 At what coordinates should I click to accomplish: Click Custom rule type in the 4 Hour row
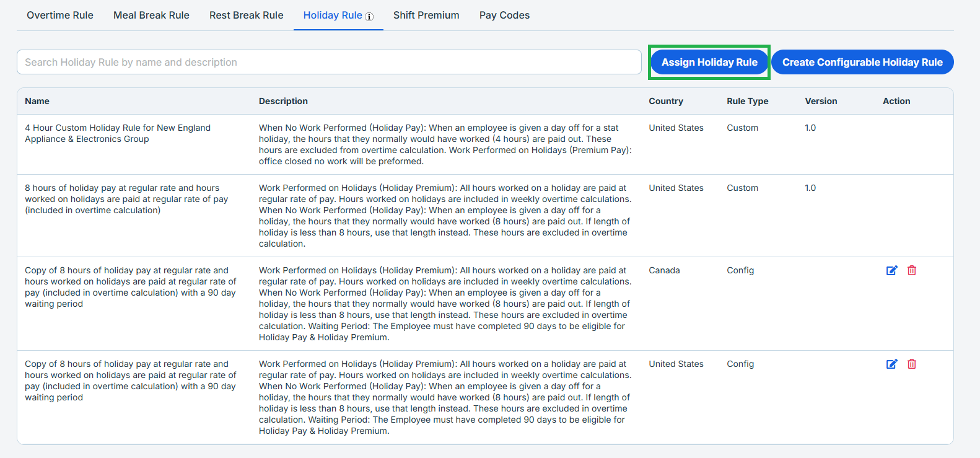pyautogui.click(x=742, y=128)
